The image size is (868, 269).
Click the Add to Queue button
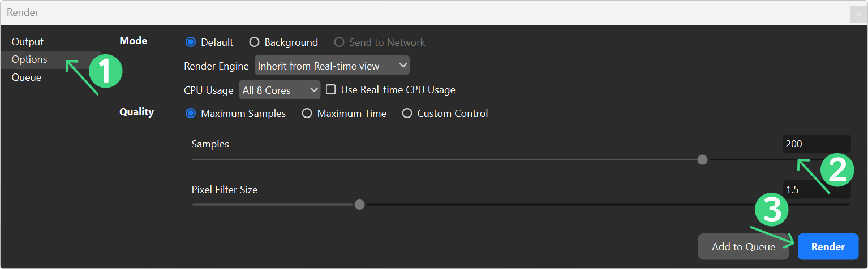click(744, 247)
